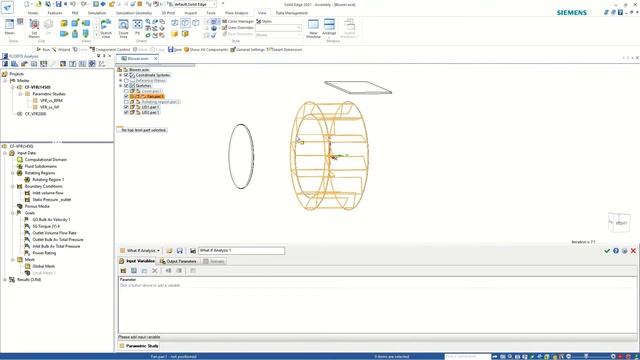
Task: Adjust the zoom slider in status bar
Action: [x=586, y=357]
